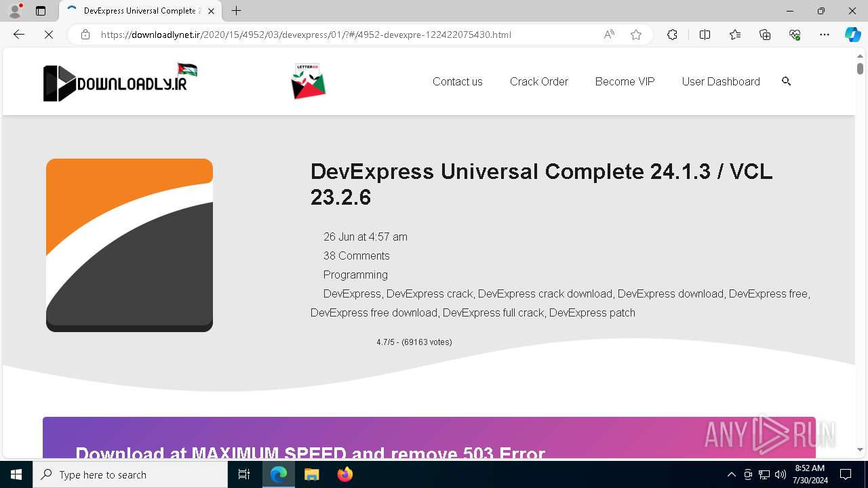Open network status tray icon
Screen dimensions: 868x488
(x=764, y=474)
